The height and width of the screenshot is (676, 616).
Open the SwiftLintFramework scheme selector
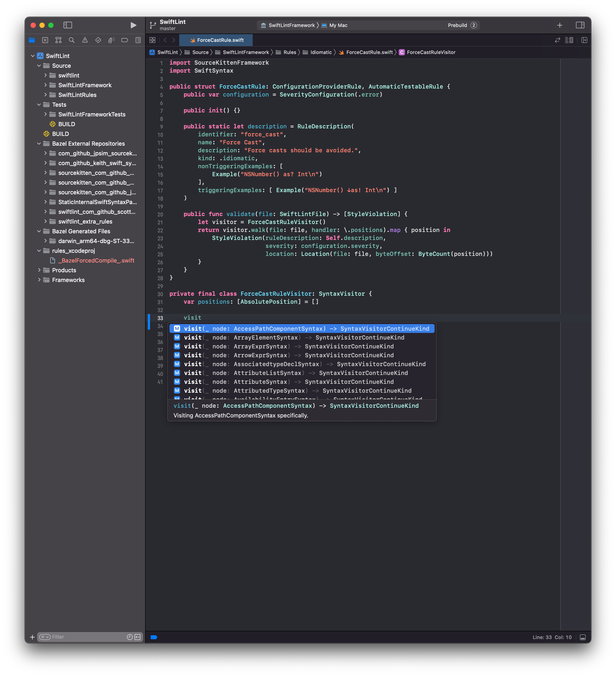click(x=288, y=25)
